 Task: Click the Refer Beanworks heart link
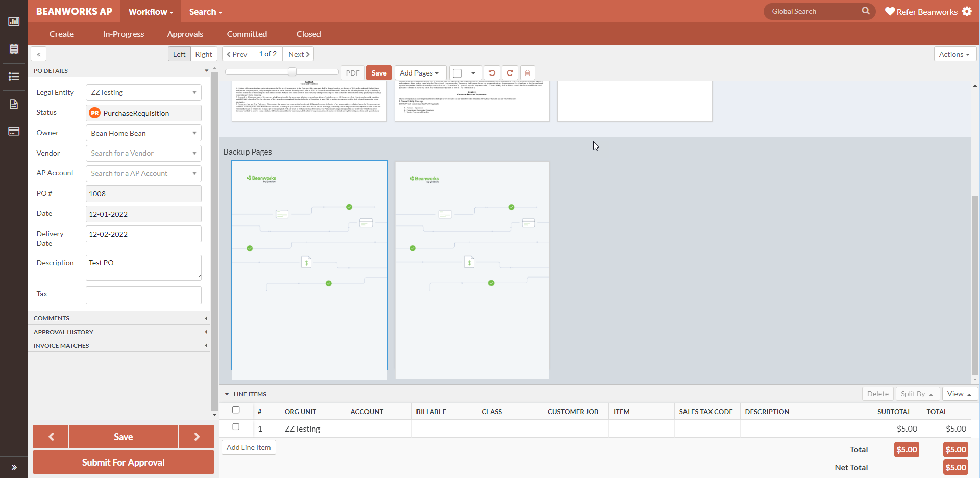pyautogui.click(x=921, y=12)
